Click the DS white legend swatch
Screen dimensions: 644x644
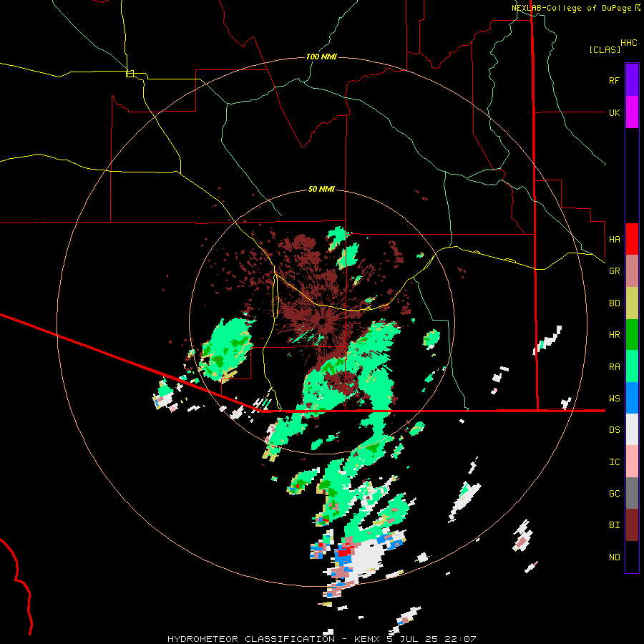(x=632, y=429)
